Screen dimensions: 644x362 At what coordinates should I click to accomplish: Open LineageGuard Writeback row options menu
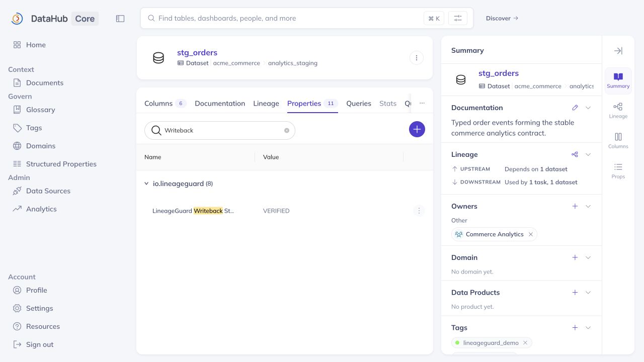tap(419, 211)
